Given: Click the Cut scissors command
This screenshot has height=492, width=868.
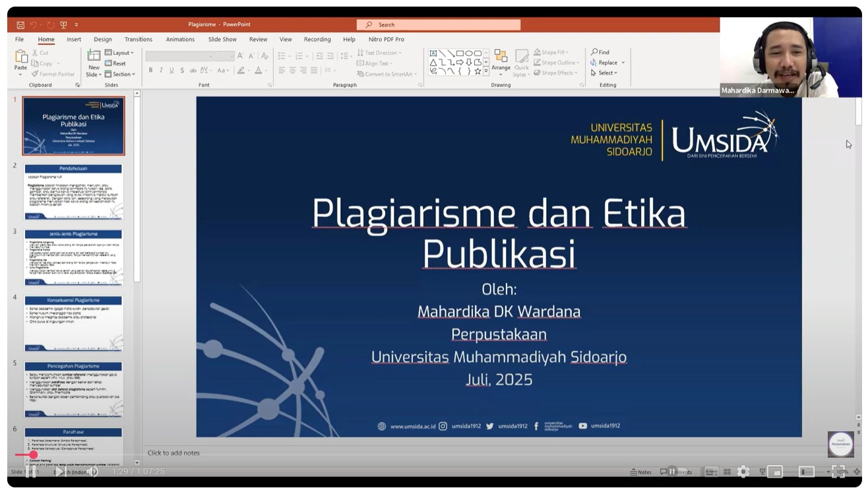Looking at the screenshot, I should coord(40,53).
